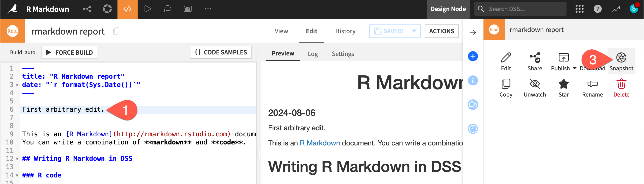
Task: Delete the rmarkdown report
Action: coord(621,88)
